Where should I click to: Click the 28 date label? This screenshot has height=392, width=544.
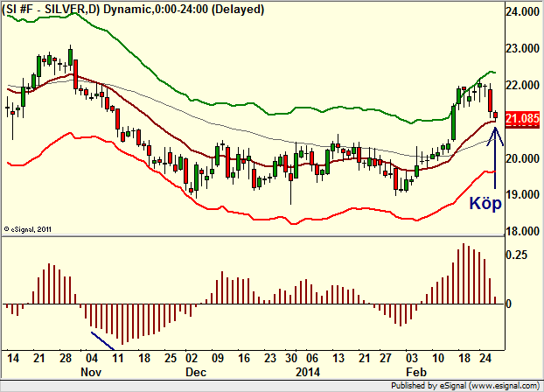click(66, 358)
